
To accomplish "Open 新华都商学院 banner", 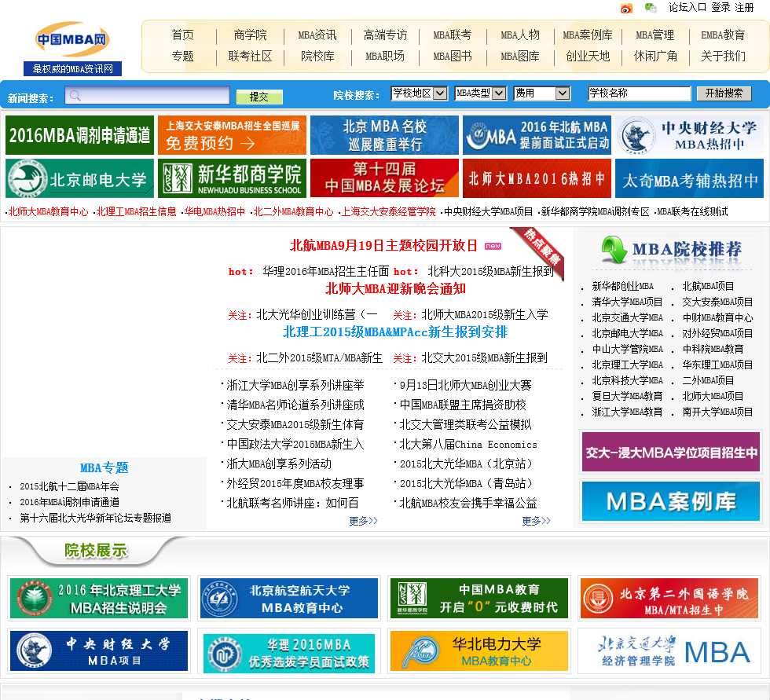I will click(x=233, y=178).
